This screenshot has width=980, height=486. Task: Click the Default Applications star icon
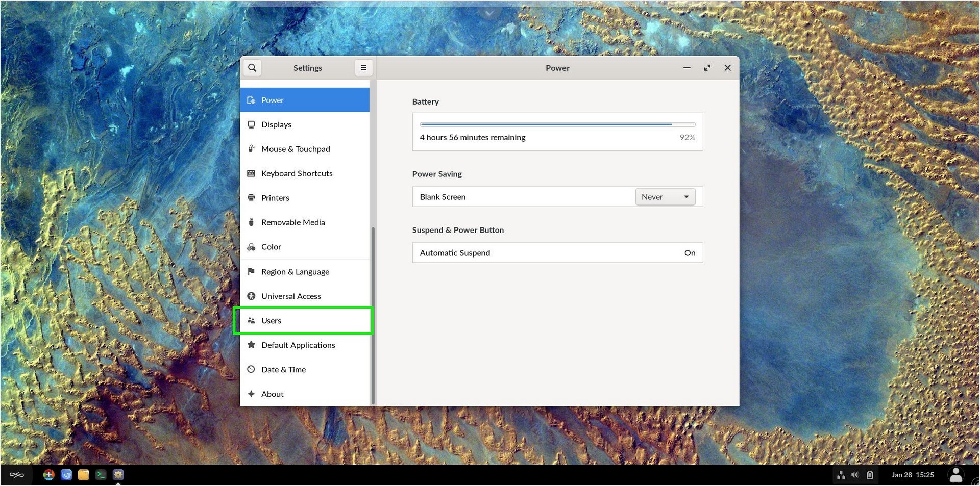[251, 345]
